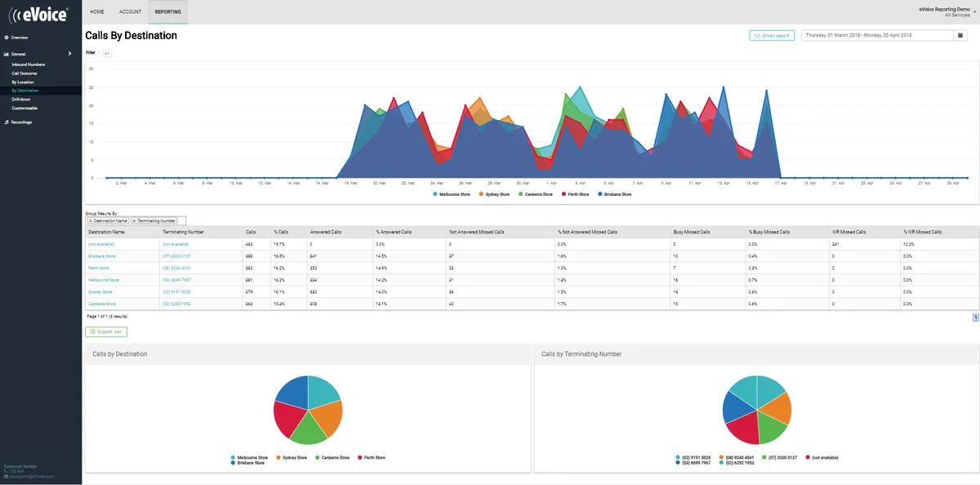Viewport: 980px width, 485px height.
Task: Click the Recordings music note icon
Action: (7, 122)
